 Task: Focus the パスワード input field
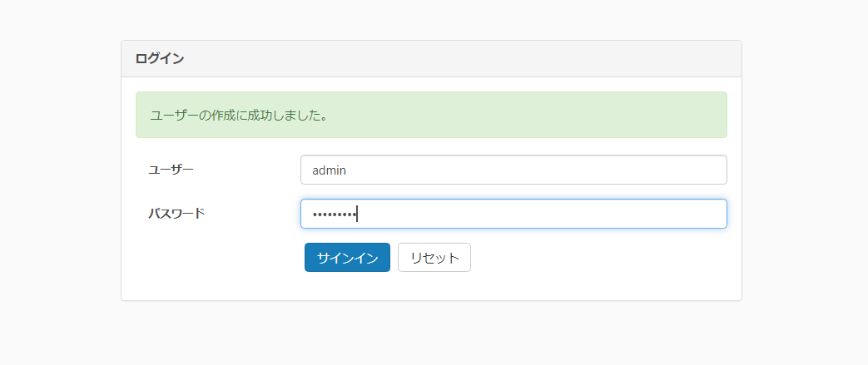point(513,214)
